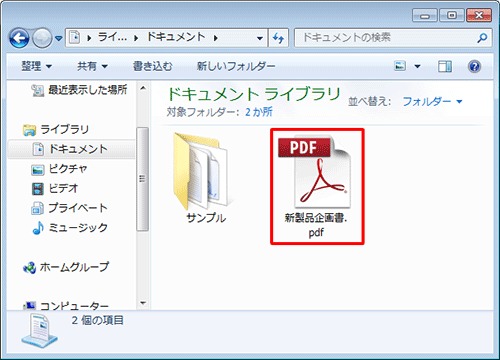Image resolution: width=500 pixels, height=360 pixels.
Task: Click the ミュージック note icon
Action: click(38, 228)
